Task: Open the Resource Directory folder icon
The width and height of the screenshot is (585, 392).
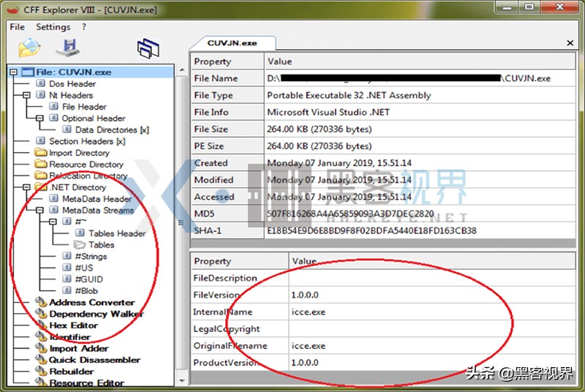Action: (41, 164)
